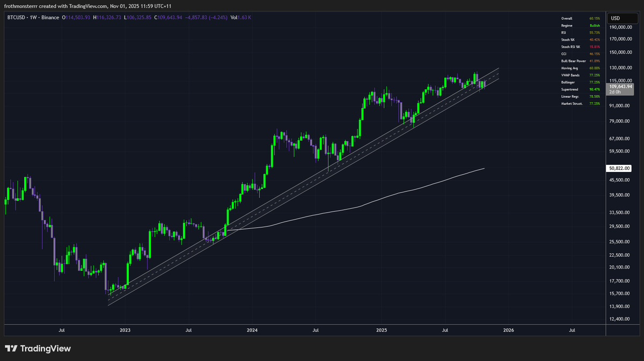Click the 79,000.00 price axis label
The image size is (644, 361).
pos(620,121)
